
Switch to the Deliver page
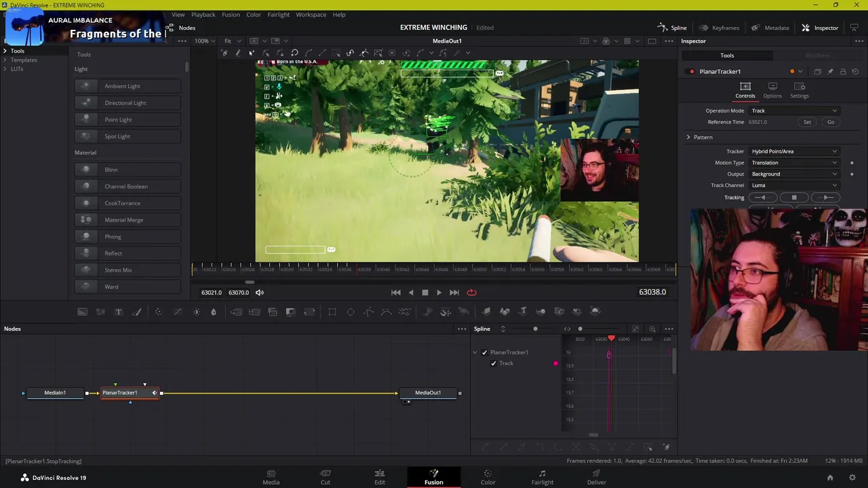(x=597, y=477)
